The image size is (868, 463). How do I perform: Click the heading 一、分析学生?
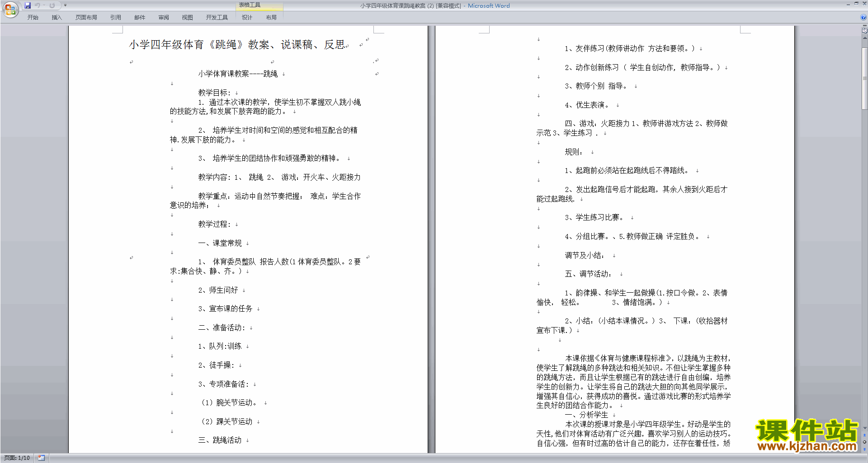click(x=586, y=415)
